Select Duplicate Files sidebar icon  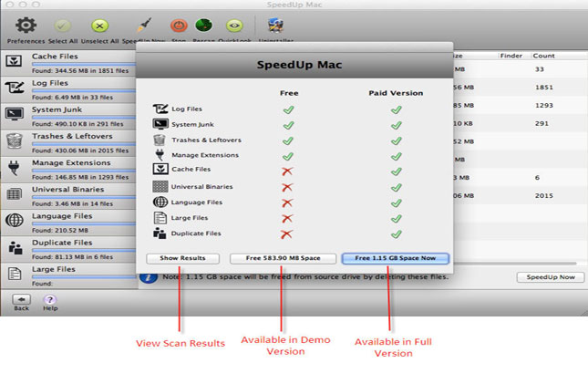[15, 247]
